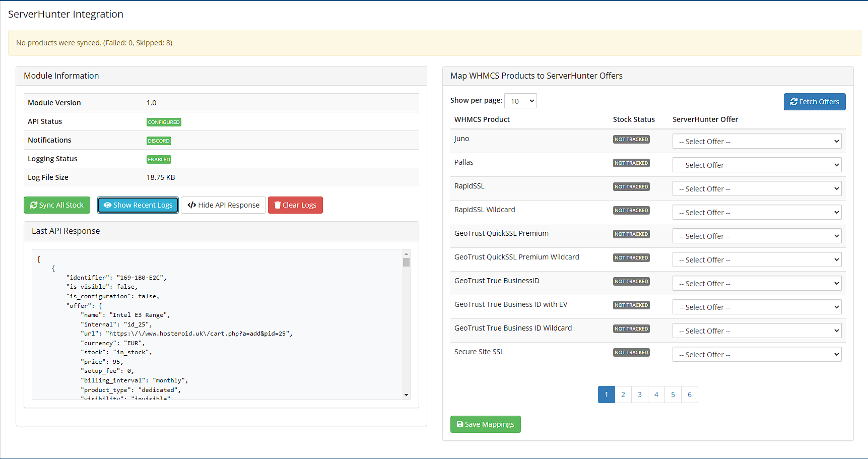Click the No products were synced alert
This screenshot has width=868, height=459.
point(435,43)
